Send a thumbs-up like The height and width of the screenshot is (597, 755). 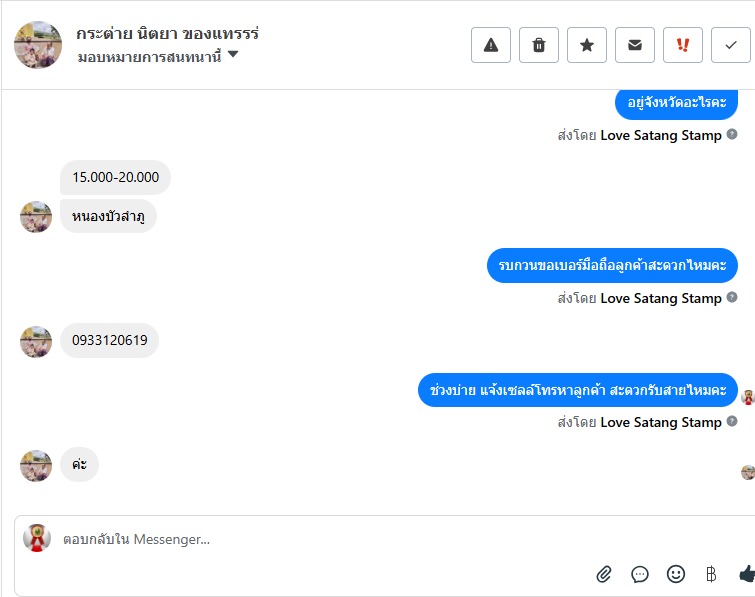tap(746, 574)
